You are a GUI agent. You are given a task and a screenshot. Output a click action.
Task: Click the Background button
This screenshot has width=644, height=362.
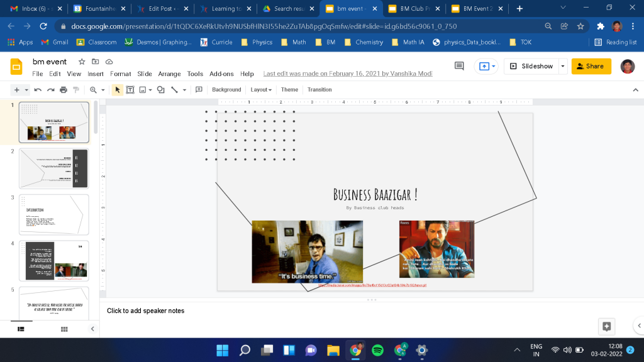pos(226,89)
